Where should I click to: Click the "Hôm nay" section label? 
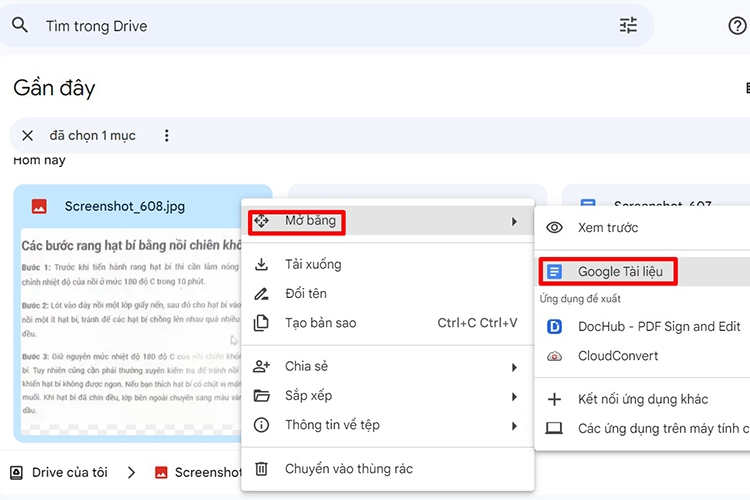tap(39, 160)
